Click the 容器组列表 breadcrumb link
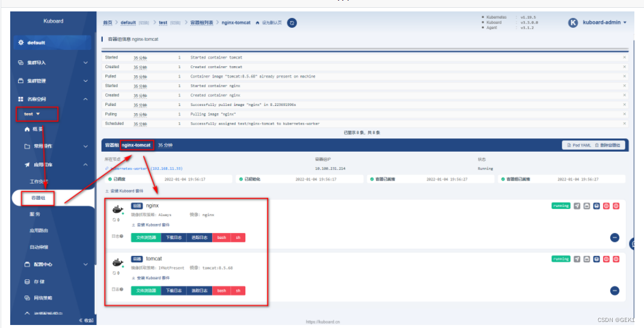The height and width of the screenshot is (328, 644). coord(201,23)
